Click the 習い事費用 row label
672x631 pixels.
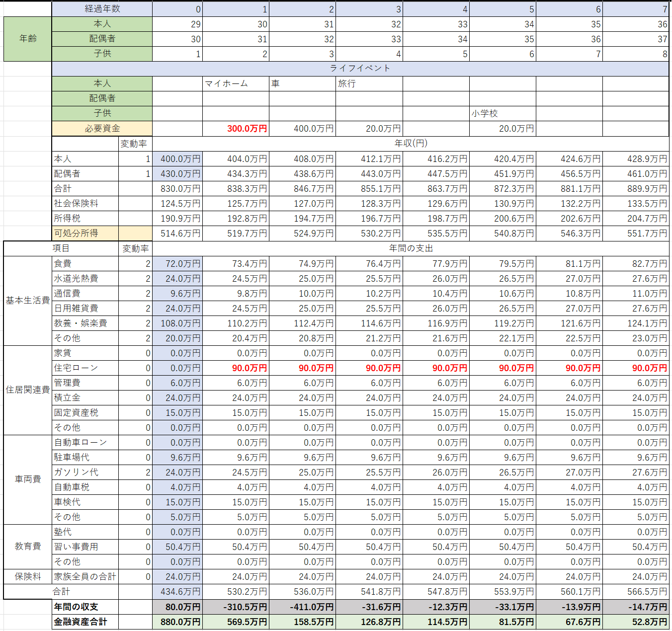pyautogui.click(x=85, y=547)
